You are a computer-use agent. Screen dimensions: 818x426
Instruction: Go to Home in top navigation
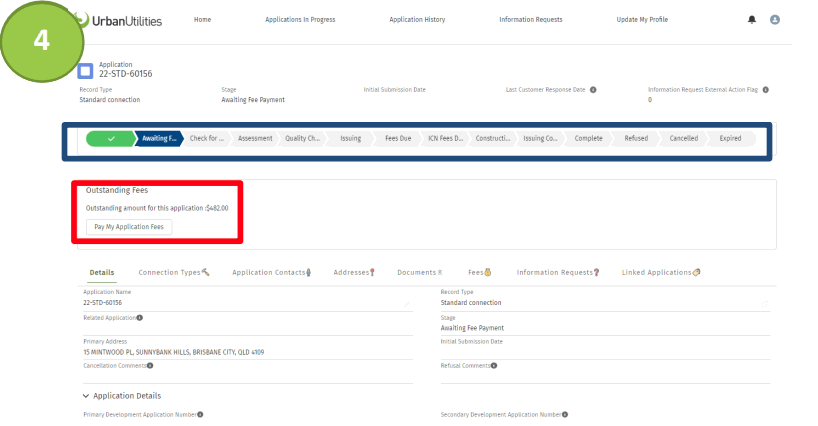pyautogui.click(x=202, y=20)
